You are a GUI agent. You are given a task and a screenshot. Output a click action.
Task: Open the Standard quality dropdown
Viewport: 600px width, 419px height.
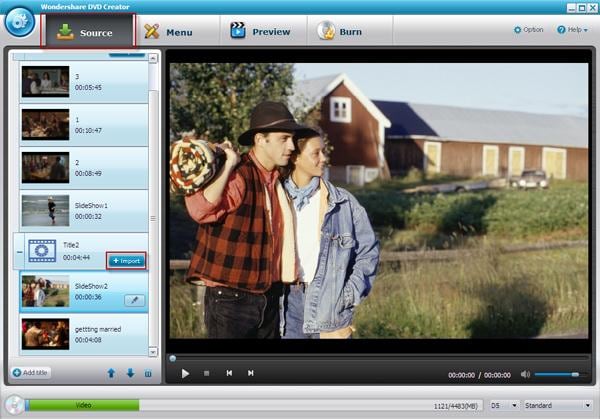click(x=558, y=405)
